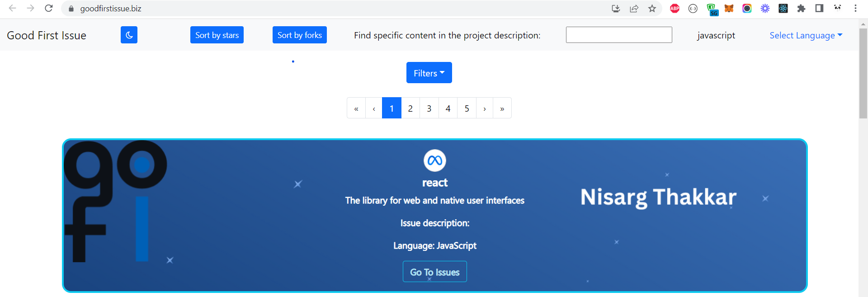Click the react library description text
Image resolution: width=868 pixels, height=297 pixels.
pos(435,200)
